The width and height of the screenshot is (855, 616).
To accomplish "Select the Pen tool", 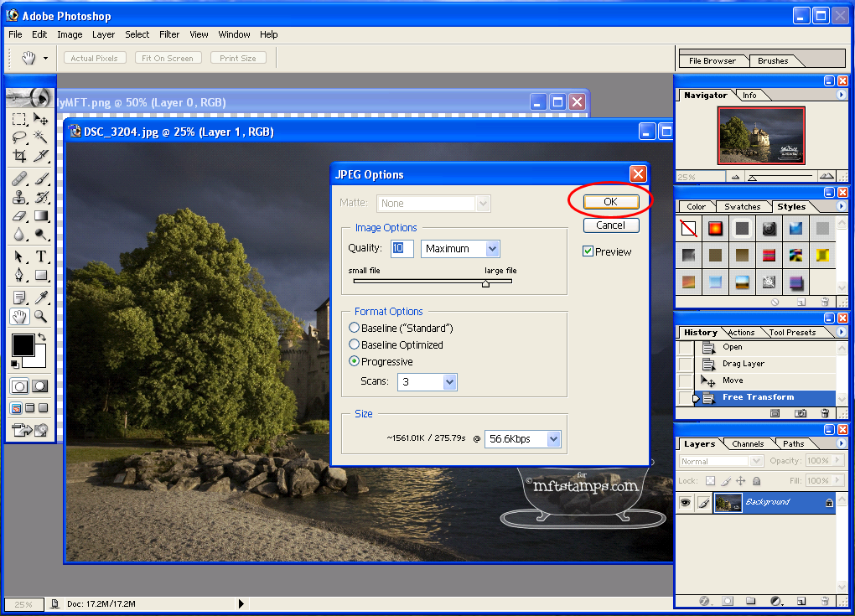I will tap(19, 275).
